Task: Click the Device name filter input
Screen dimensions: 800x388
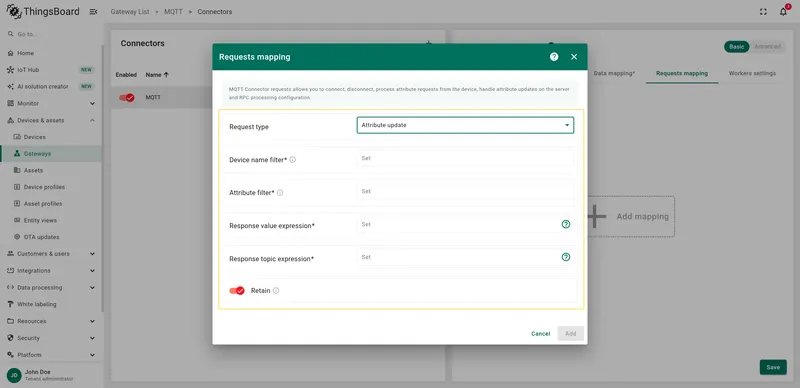Action: 465,159
